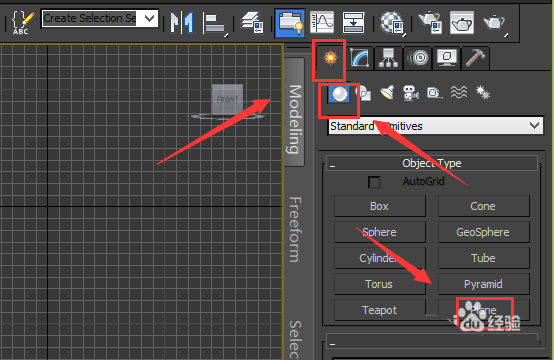
Task: Click the Cylinder primitive button
Action: tap(380, 258)
